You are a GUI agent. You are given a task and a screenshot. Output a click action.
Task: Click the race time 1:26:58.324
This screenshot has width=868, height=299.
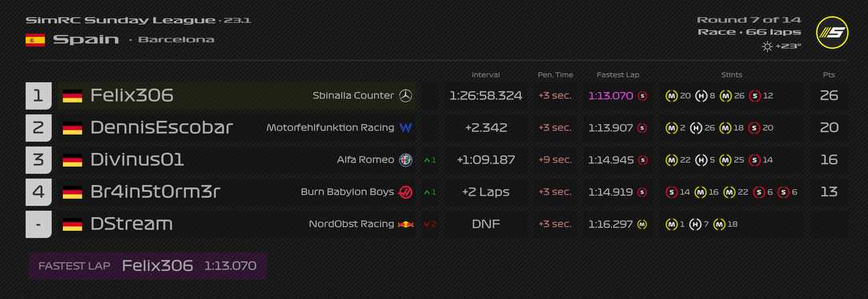pos(485,95)
